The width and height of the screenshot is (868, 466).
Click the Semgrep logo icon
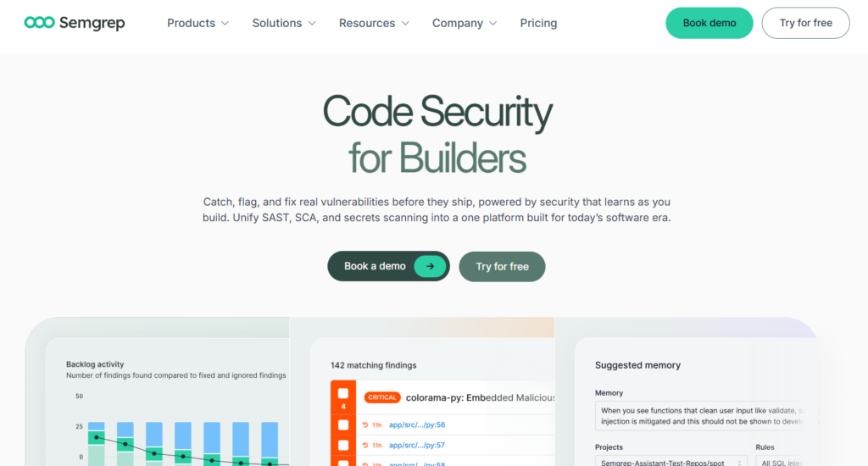39,23
